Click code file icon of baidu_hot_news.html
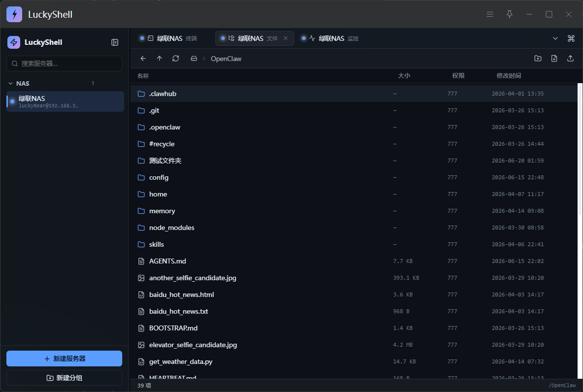 point(141,294)
